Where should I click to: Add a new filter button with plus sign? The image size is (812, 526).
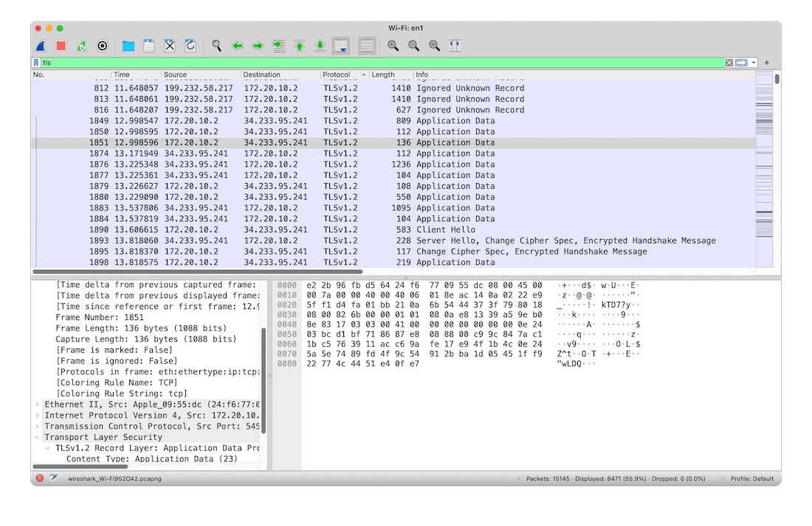766,62
